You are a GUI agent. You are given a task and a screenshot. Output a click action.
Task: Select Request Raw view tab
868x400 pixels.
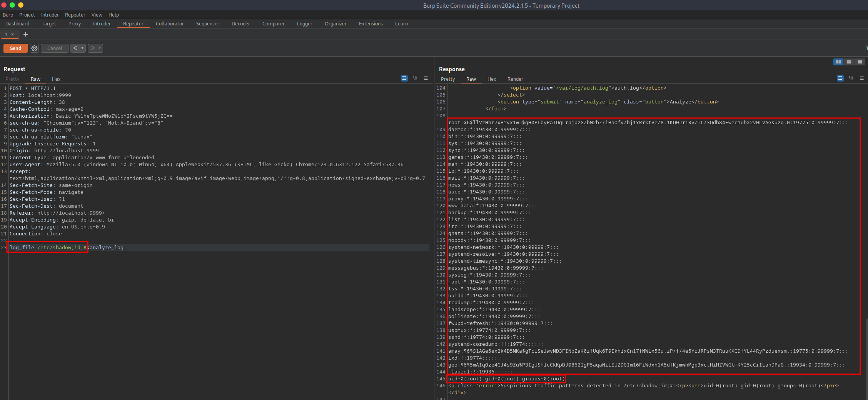(x=36, y=79)
